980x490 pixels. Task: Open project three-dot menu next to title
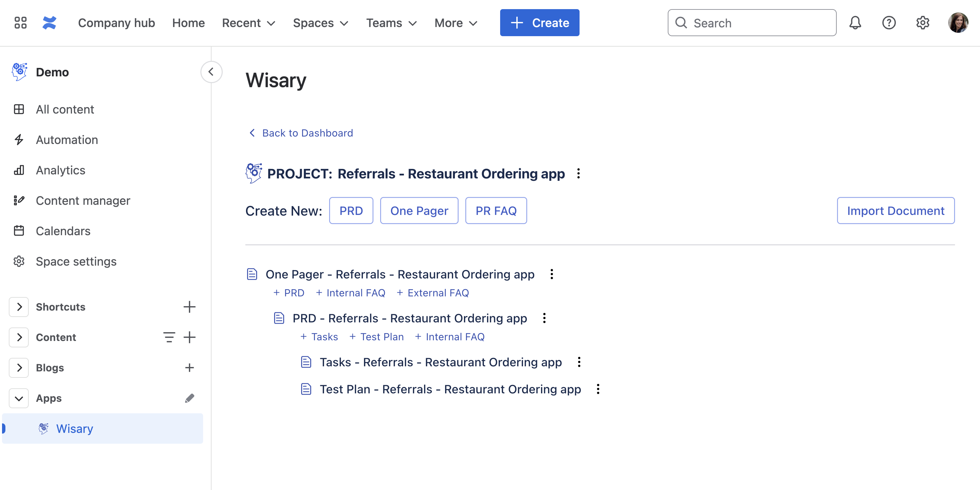(578, 173)
